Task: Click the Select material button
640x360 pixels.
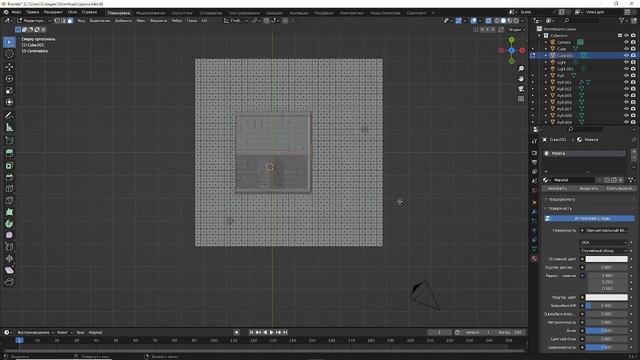Action: pos(589,188)
